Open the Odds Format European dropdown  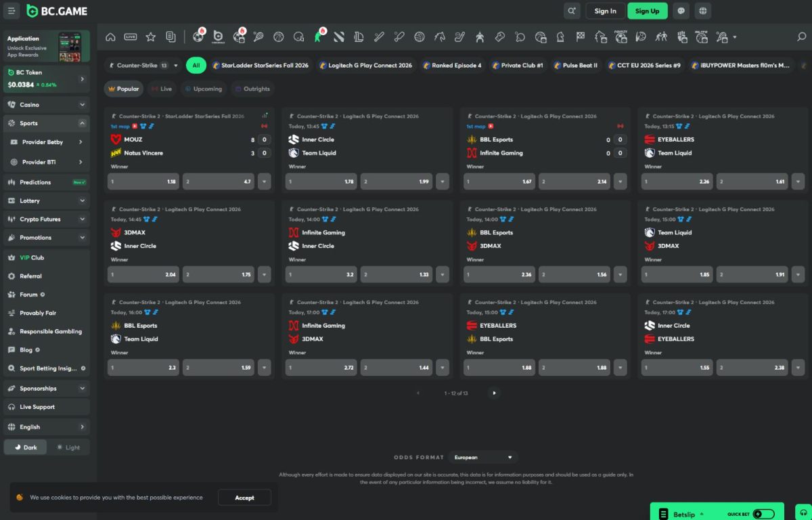484,458
